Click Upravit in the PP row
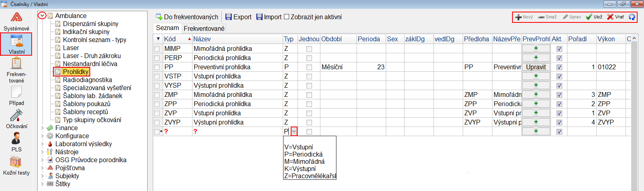The image size is (644, 191). click(x=536, y=67)
